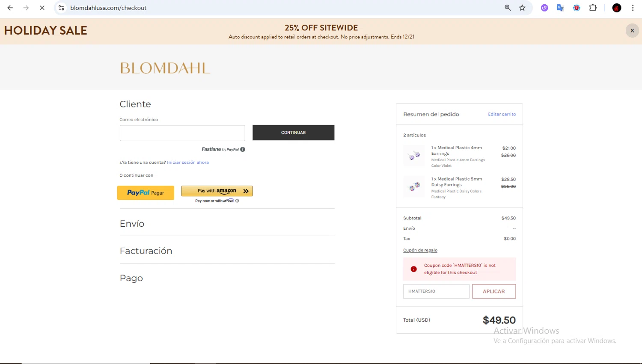Pay with the PayPal Pagar button
This screenshot has height=364, width=642.
point(146,192)
